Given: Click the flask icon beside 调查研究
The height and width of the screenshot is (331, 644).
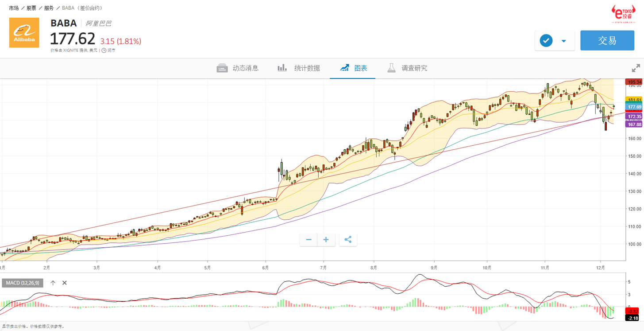Looking at the screenshot, I should pos(391,68).
